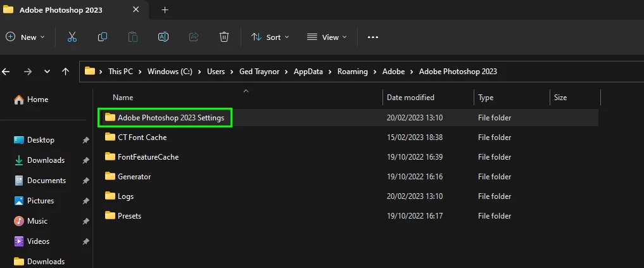Click the Generator folder icon
This screenshot has height=268, width=644.
click(110, 176)
